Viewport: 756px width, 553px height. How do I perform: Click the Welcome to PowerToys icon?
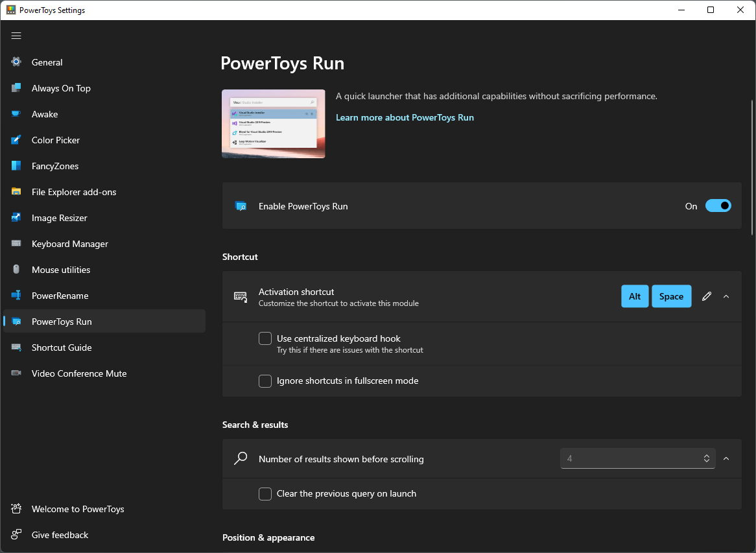click(x=16, y=509)
